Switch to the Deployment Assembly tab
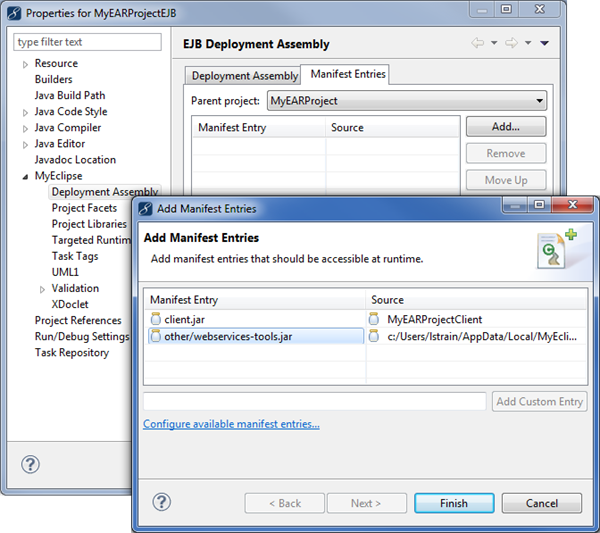 [244, 76]
